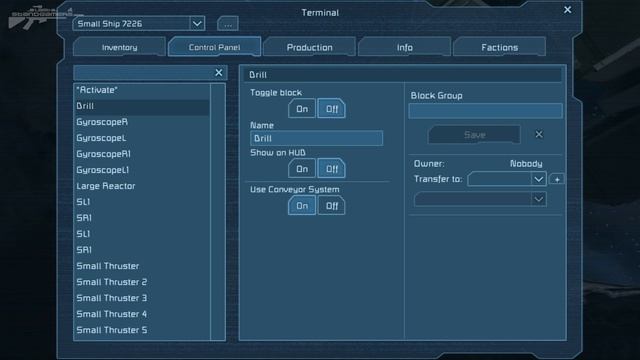Select GyroscopeL in the block list
The height and width of the screenshot is (360, 640).
[x=142, y=138]
